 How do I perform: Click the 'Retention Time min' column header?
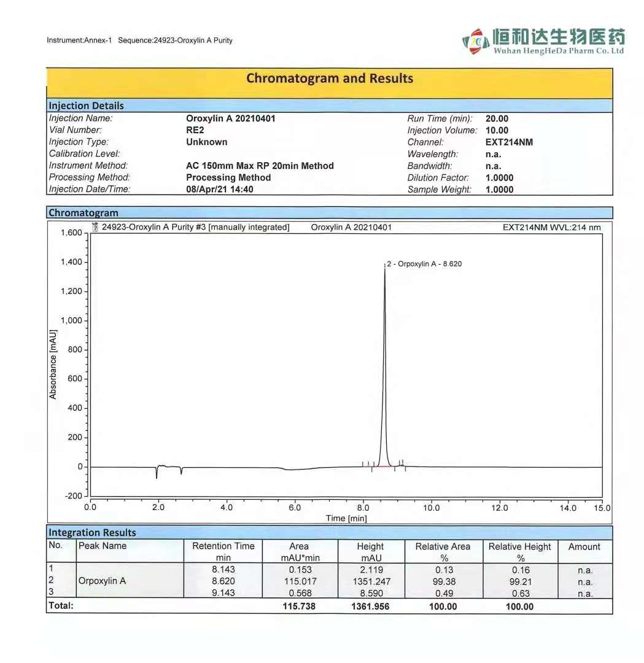223,551
